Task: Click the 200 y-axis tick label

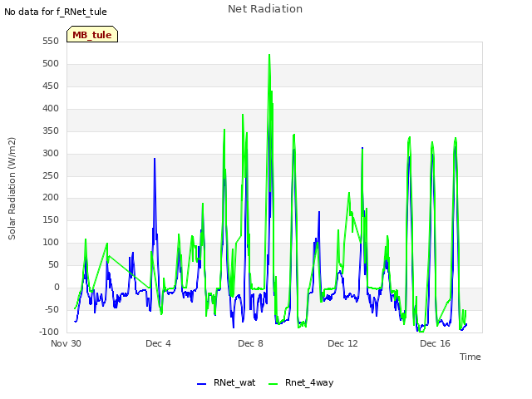Action: [51, 198]
